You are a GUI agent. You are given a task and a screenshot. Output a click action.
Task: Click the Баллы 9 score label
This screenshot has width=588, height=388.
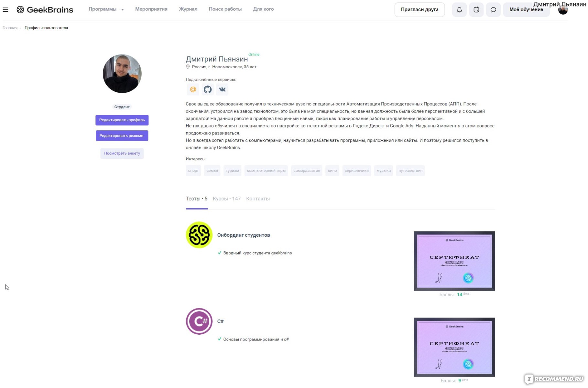454,381
